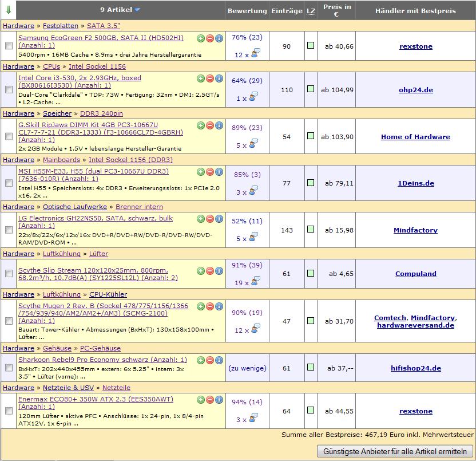Visit ohp24.de dealer link

415,90
